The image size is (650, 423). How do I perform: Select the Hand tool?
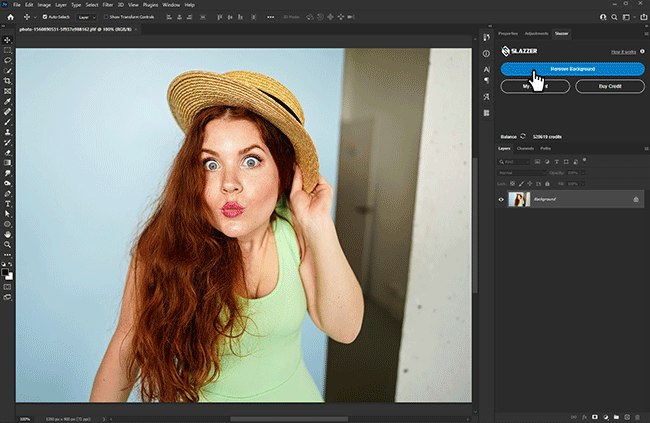(x=7, y=234)
